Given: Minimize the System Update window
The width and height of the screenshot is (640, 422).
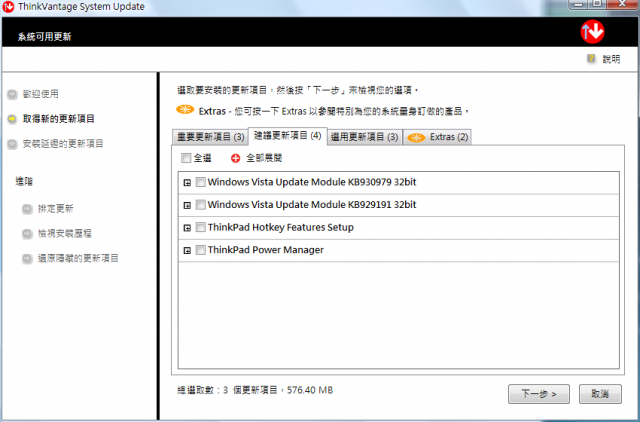Looking at the screenshot, I should click(578, 4).
